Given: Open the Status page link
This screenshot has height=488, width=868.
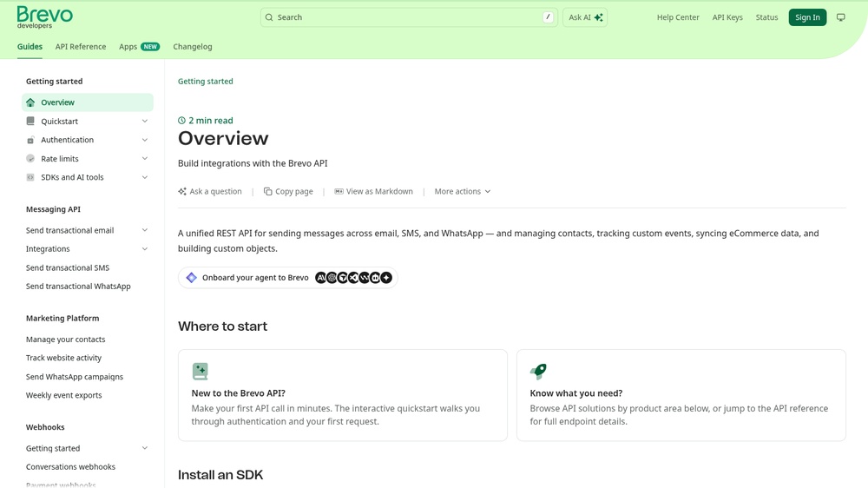Looking at the screenshot, I should (766, 17).
